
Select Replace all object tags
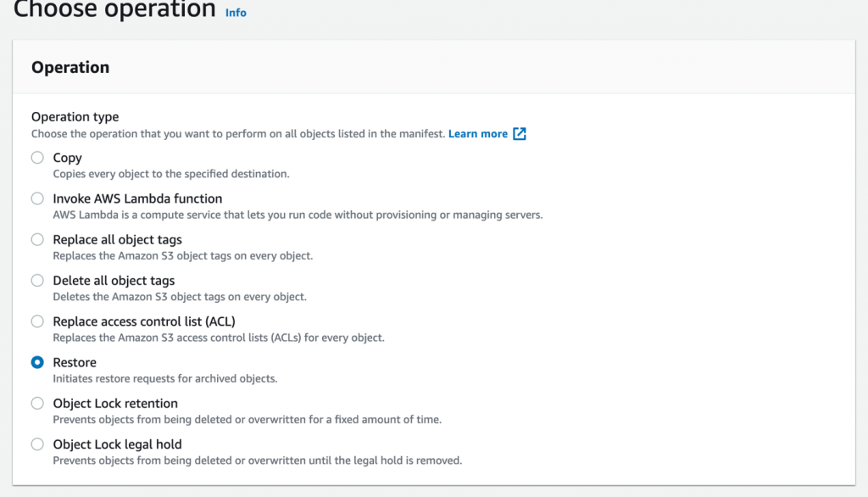coord(36,239)
